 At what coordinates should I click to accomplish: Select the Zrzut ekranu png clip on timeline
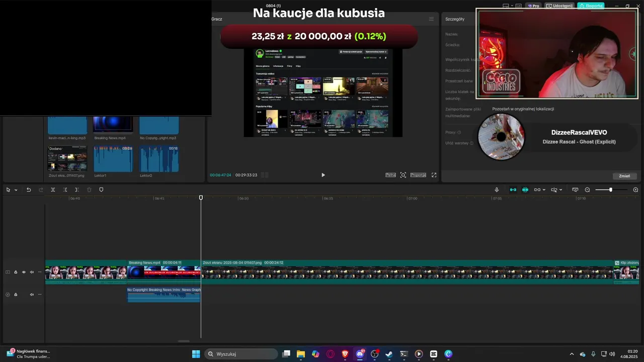[407, 271]
